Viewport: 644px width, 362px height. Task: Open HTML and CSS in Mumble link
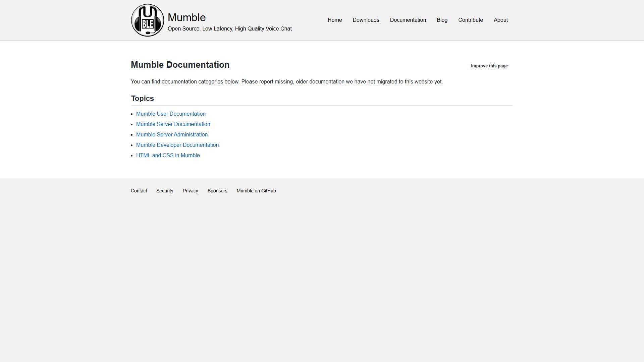[168, 155]
